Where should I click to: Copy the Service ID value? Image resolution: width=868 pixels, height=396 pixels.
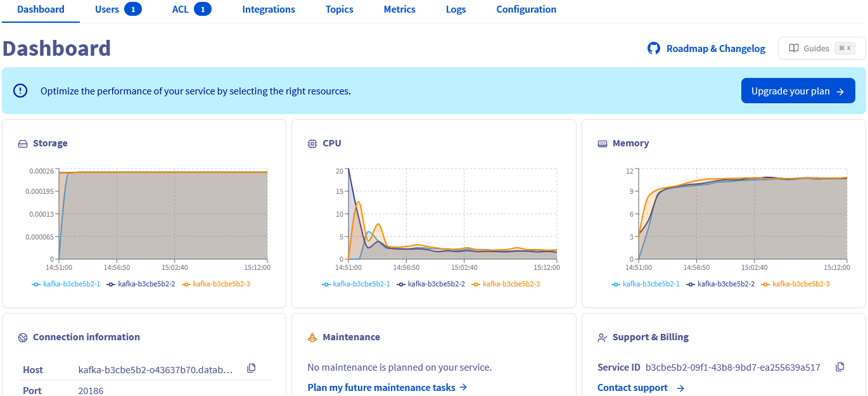click(x=840, y=367)
